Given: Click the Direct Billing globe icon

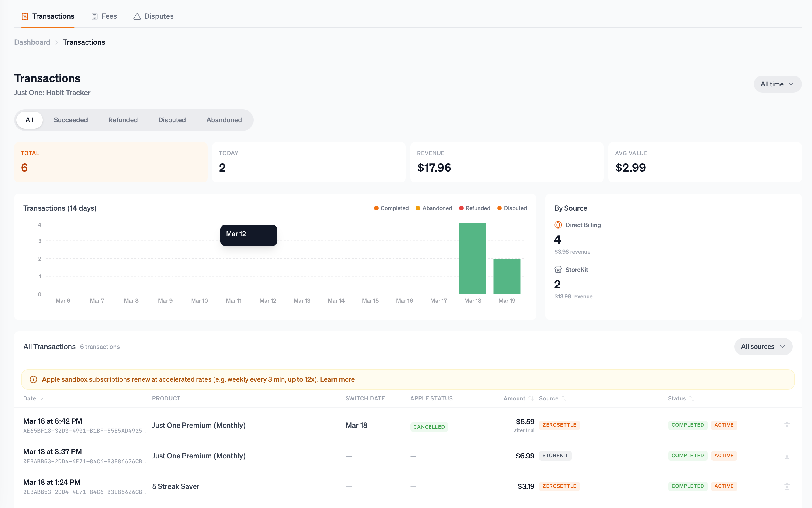Looking at the screenshot, I should [x=558, y=225].
